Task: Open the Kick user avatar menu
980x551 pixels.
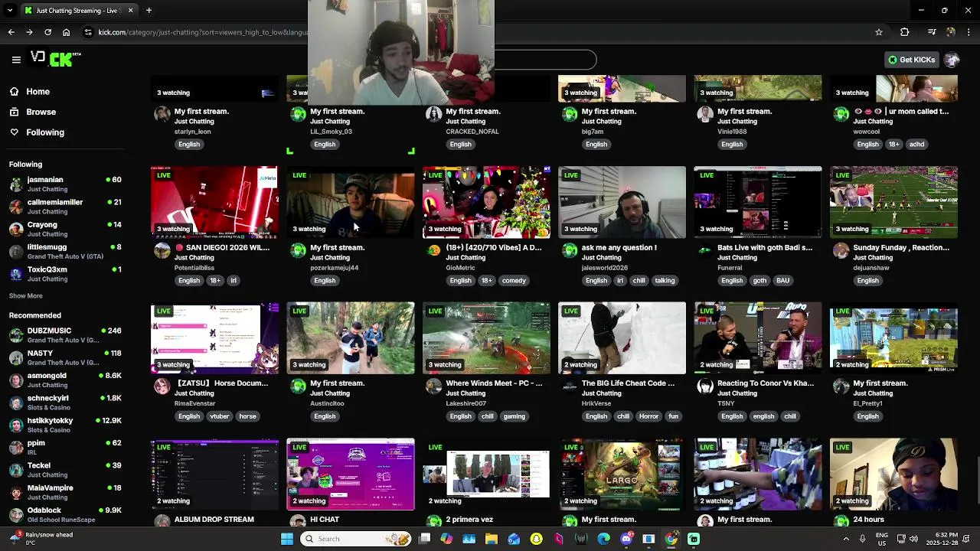Action: [952, 60]
